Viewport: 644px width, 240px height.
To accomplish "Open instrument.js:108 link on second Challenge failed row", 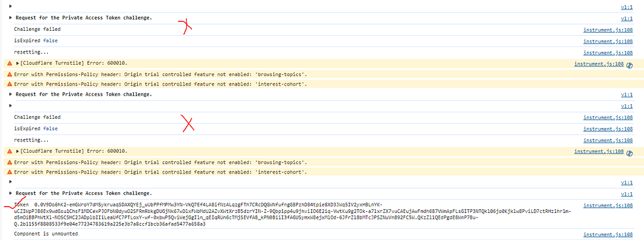I will 608,117.
